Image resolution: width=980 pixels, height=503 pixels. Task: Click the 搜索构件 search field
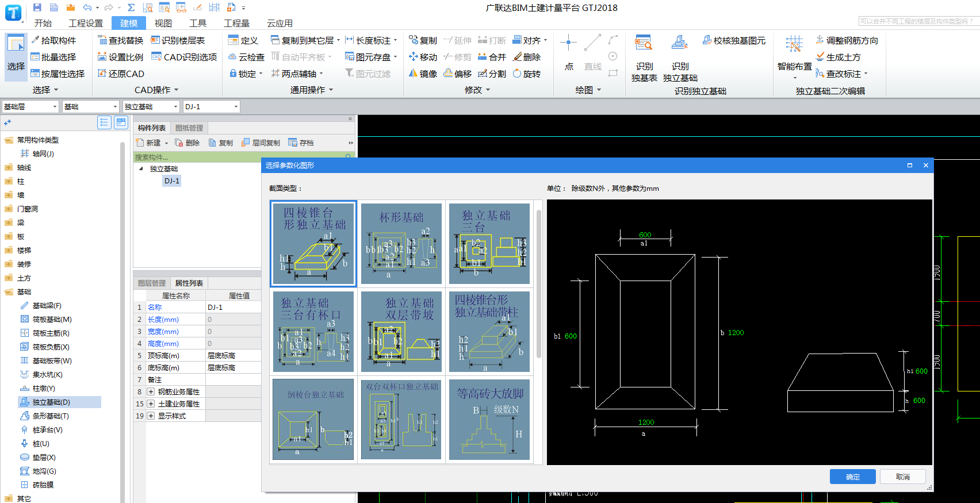(239, 157)
